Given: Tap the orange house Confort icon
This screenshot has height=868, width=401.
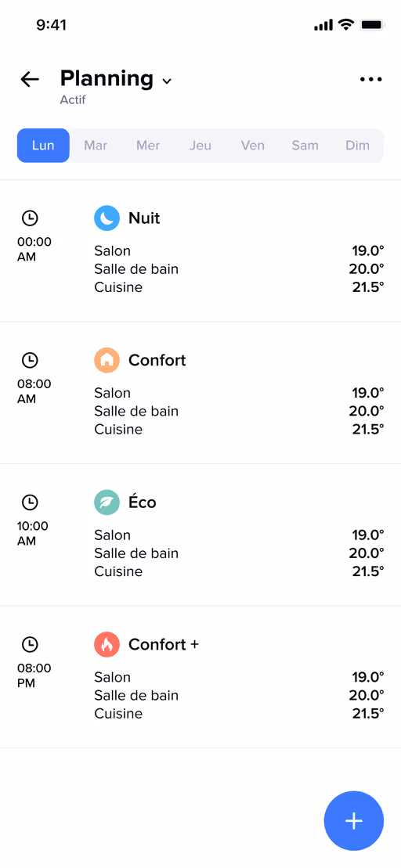Looking at the screenshot, I should (x=107, y=360).
